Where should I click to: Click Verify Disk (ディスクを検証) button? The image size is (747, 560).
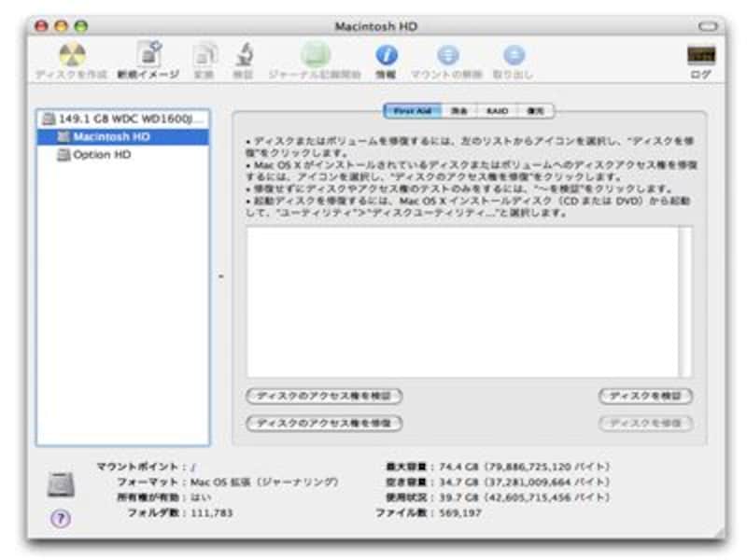[x=645, y=396]
